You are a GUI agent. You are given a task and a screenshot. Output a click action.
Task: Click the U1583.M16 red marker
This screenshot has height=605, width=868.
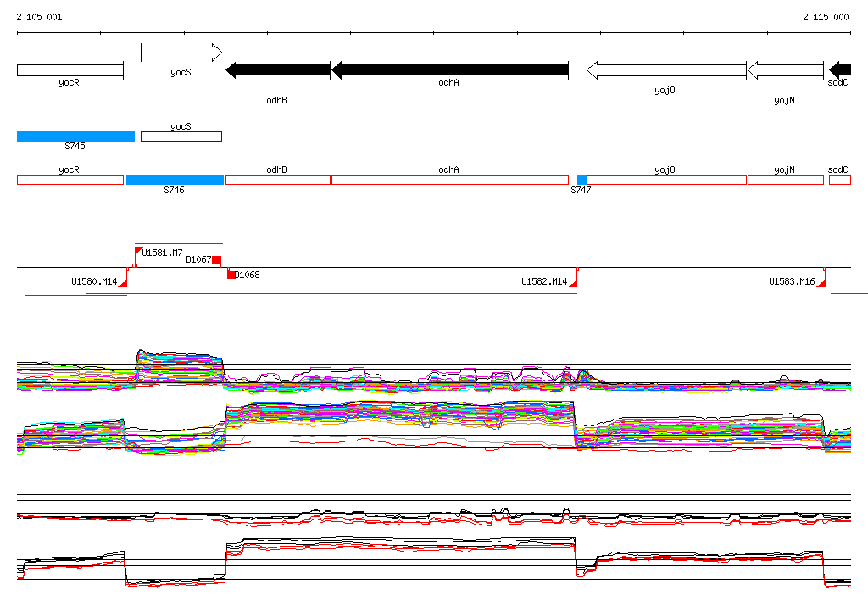pos(821,283)
